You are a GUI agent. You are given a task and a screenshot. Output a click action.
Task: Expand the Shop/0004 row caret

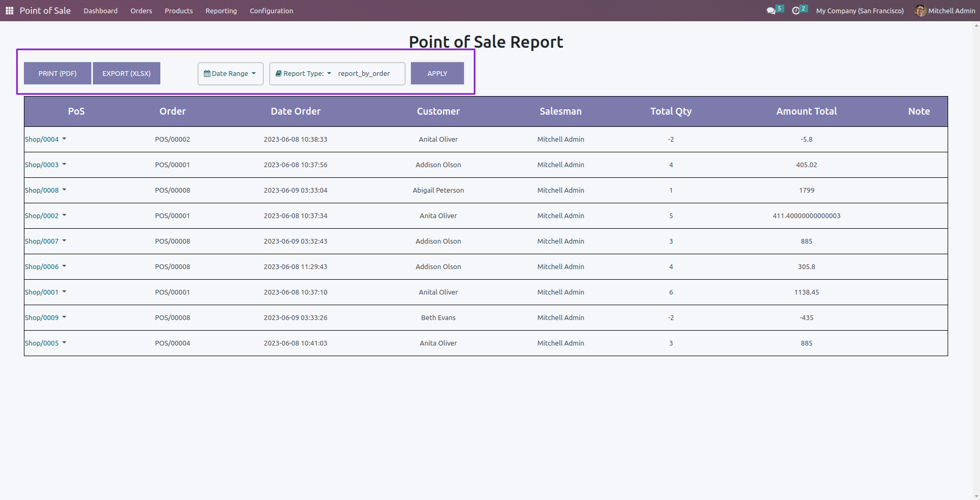[64, 139]
